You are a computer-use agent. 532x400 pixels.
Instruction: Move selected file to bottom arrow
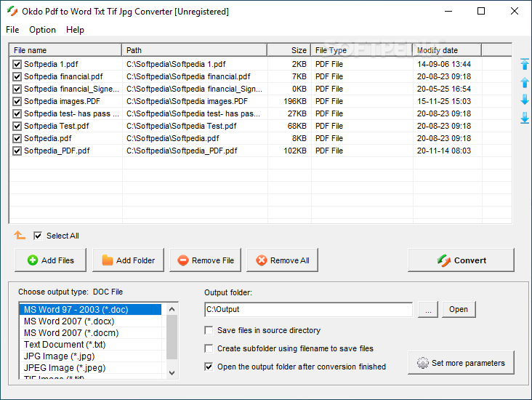[x=525, y=118]
